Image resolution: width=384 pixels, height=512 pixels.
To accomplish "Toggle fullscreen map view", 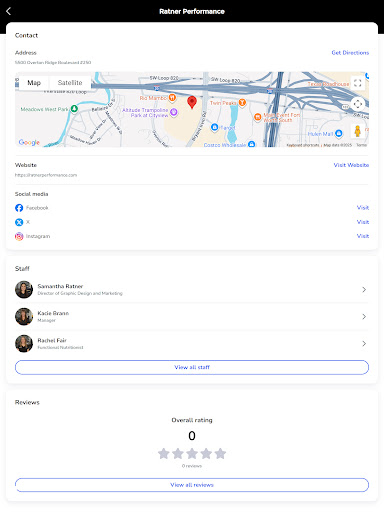I will point(358,83).
